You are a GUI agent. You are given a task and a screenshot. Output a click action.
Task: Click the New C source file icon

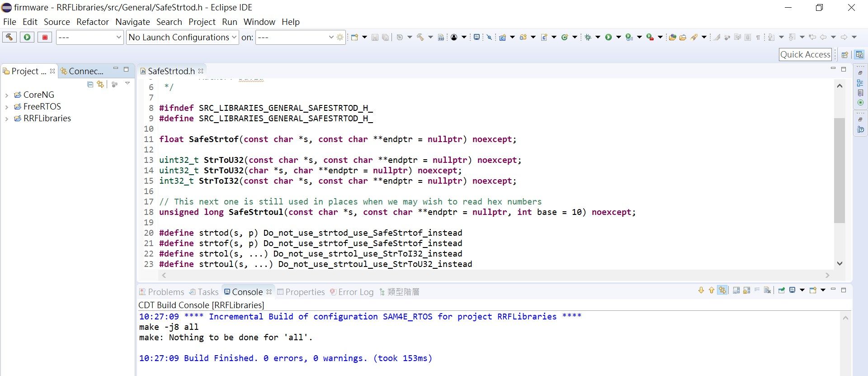(x=544, y=37)
